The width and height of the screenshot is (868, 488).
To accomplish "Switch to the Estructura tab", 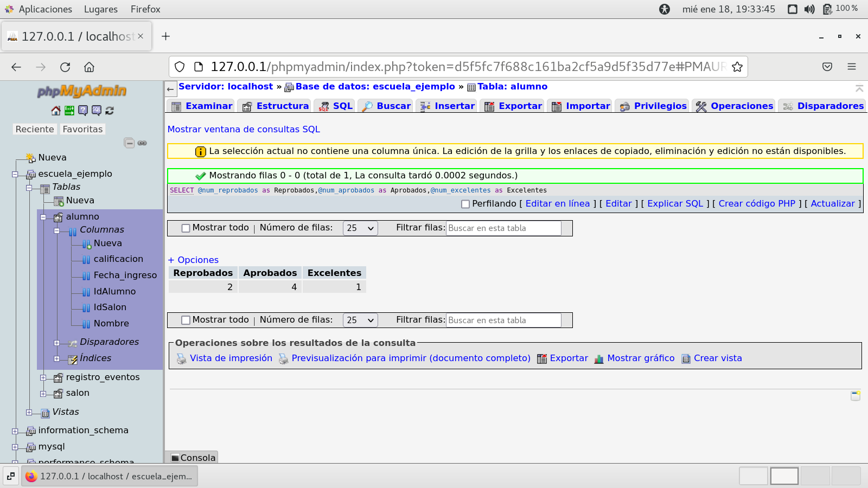I will (x=276, y=106).
